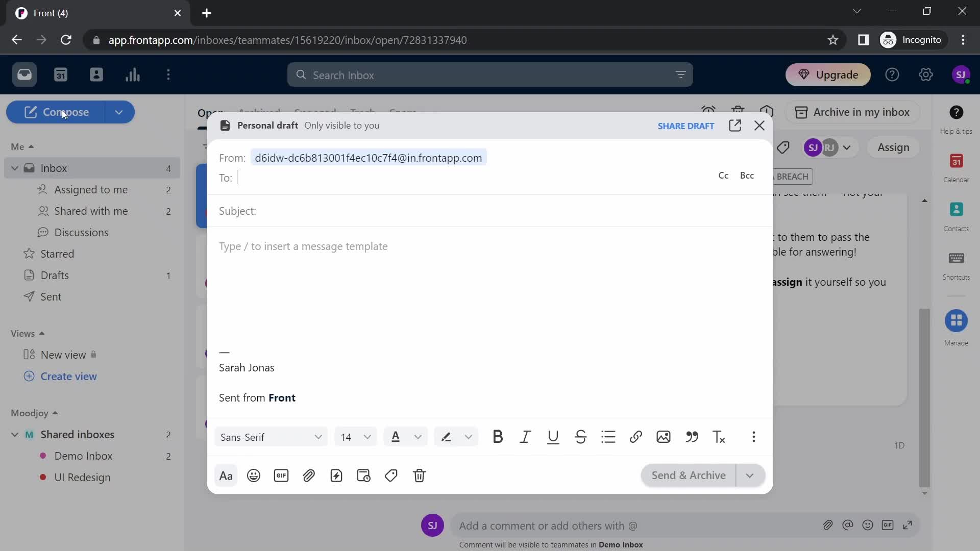Toggle Cc recipients field
Image resolution: width=980 pixels, height=551 pixels.
point(723,176)
